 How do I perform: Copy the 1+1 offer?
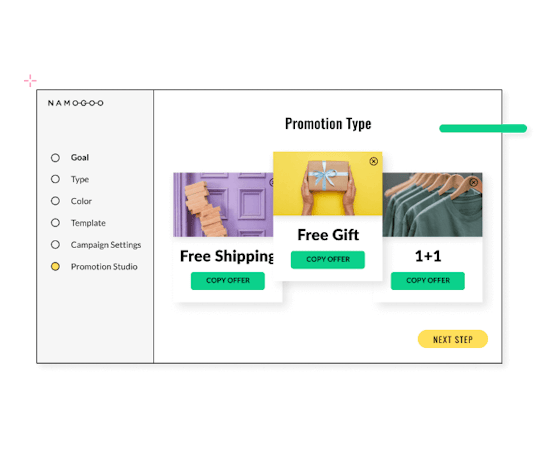428,281
